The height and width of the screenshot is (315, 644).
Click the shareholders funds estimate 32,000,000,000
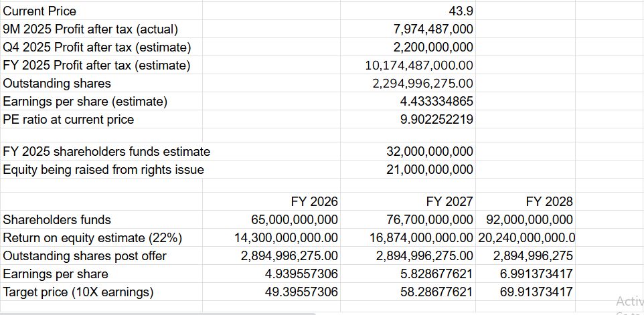(x=430, y=152)
